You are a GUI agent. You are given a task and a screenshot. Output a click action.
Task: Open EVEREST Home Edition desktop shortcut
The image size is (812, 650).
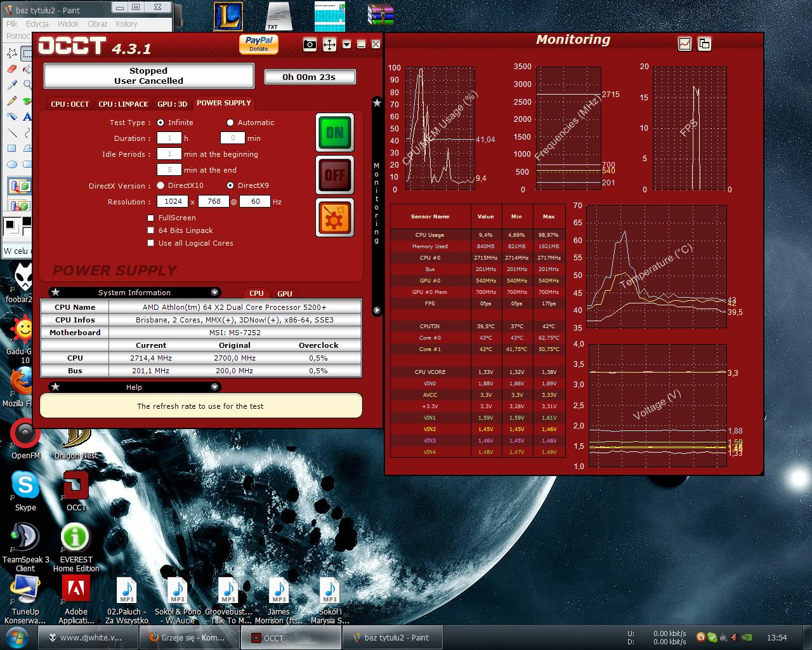pos(76,547)
